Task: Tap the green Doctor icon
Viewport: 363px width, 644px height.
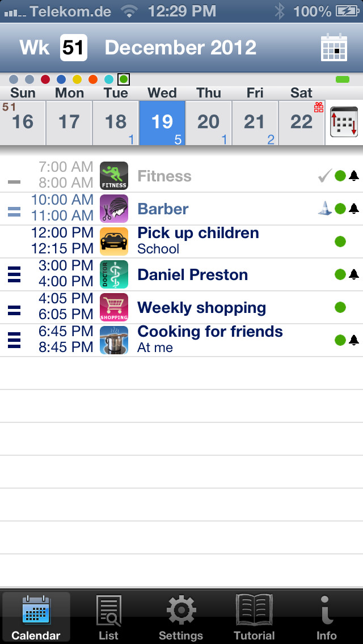Action: (114, 274)
